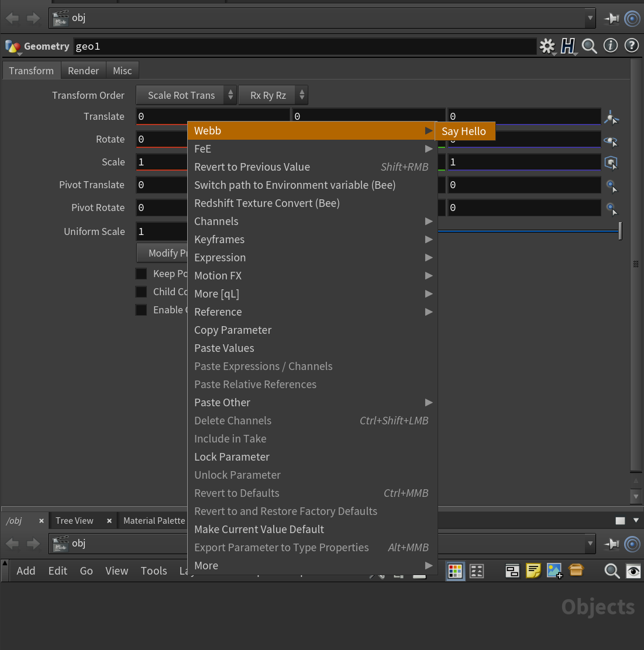The image size is (644, 650).
Task: Expand the Channels submenu
Action: 313,222
